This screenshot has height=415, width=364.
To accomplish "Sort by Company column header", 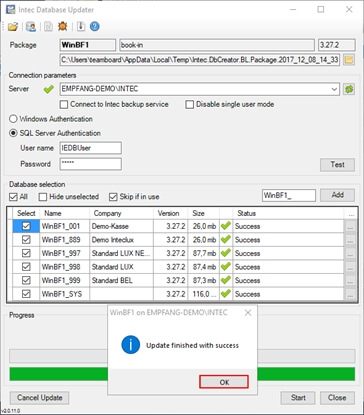I will (121, 213).
